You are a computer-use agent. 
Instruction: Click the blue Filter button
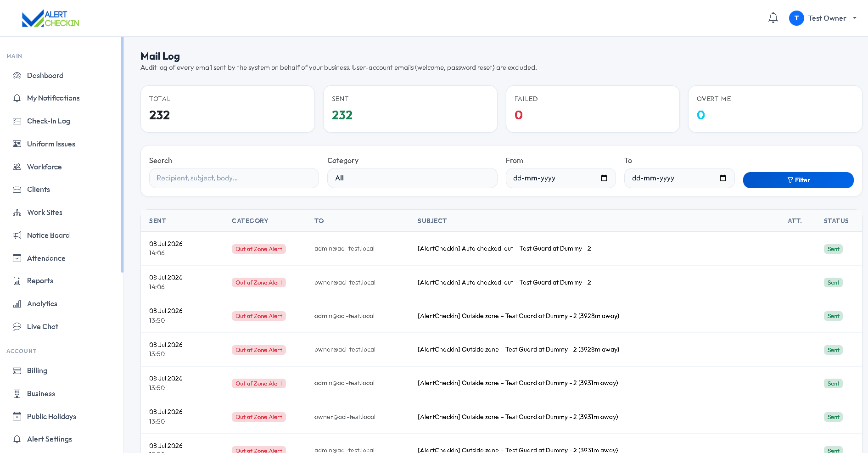(x=798, y=180)
